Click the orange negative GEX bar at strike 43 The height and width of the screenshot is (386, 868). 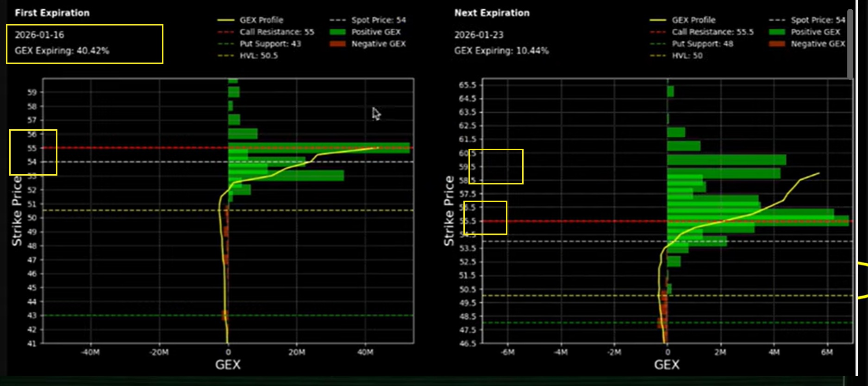[225, 316]
